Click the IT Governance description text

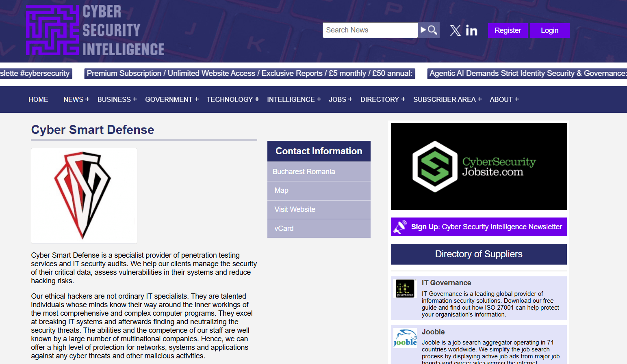490,304
